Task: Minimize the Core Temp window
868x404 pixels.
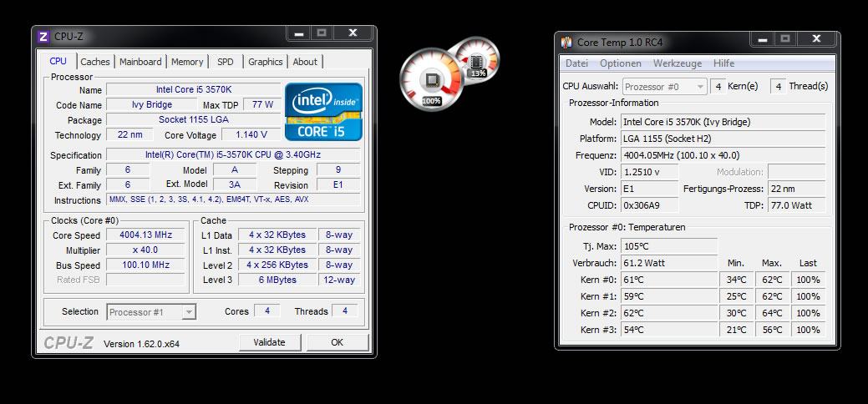Action: click(x=762, y=38)
